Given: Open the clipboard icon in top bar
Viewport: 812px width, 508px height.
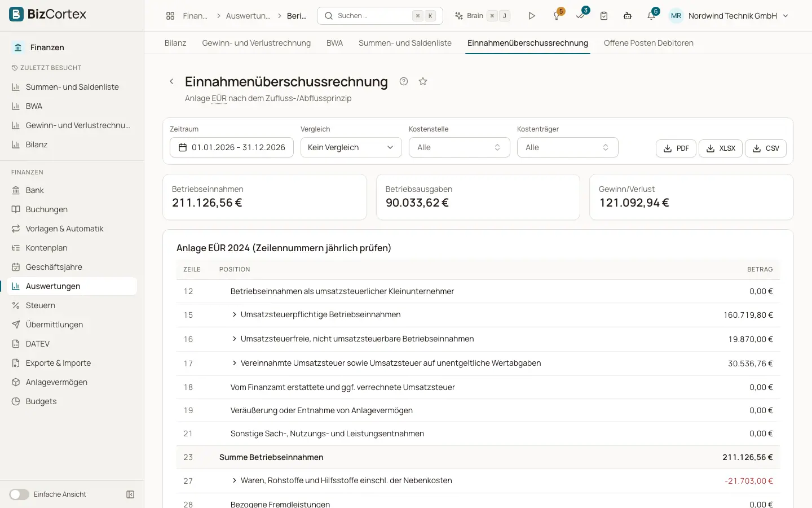Looking at the screenshot, I should pyautogui.click(x=604, y=16).
